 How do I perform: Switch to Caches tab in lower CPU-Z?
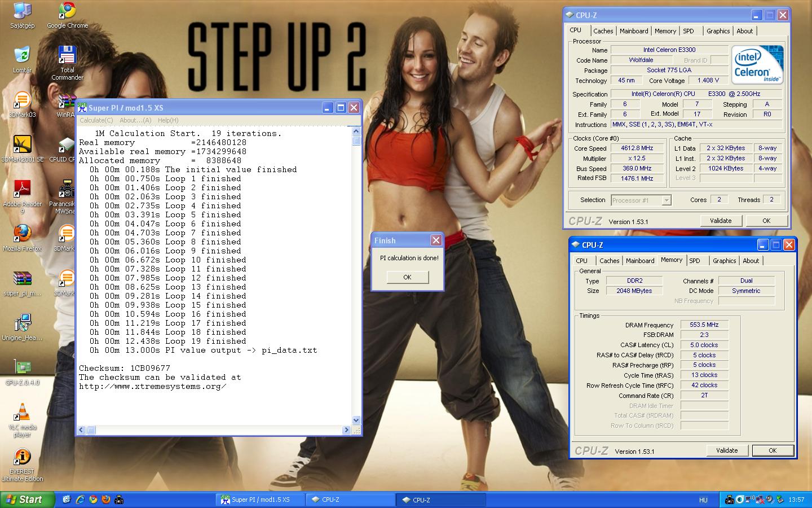pos(609,261)
